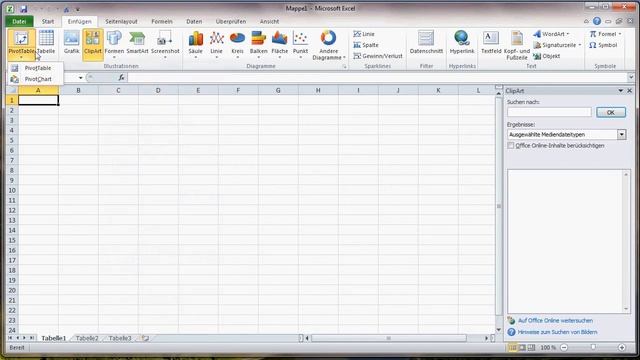The width and height of the screenshot is (640, 360).
Task: Click the formula bar input
Action: click(377, 77)
